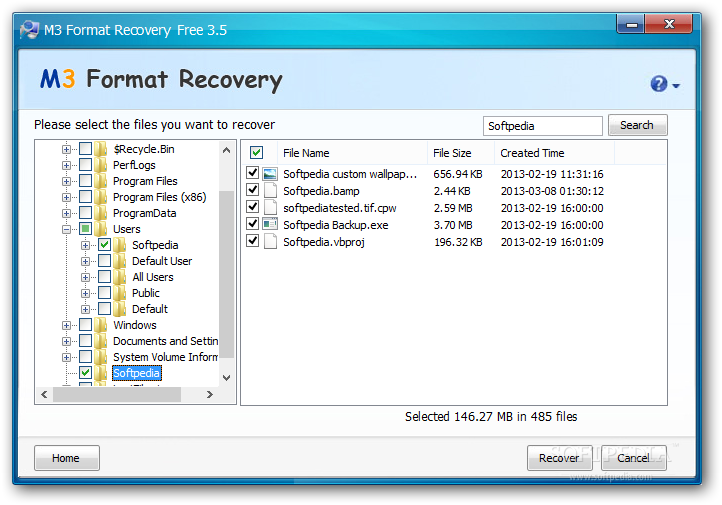The image size is (722, 505).
Task: Click the 656.94 KB file size cell
Action: tap(458, 174)
